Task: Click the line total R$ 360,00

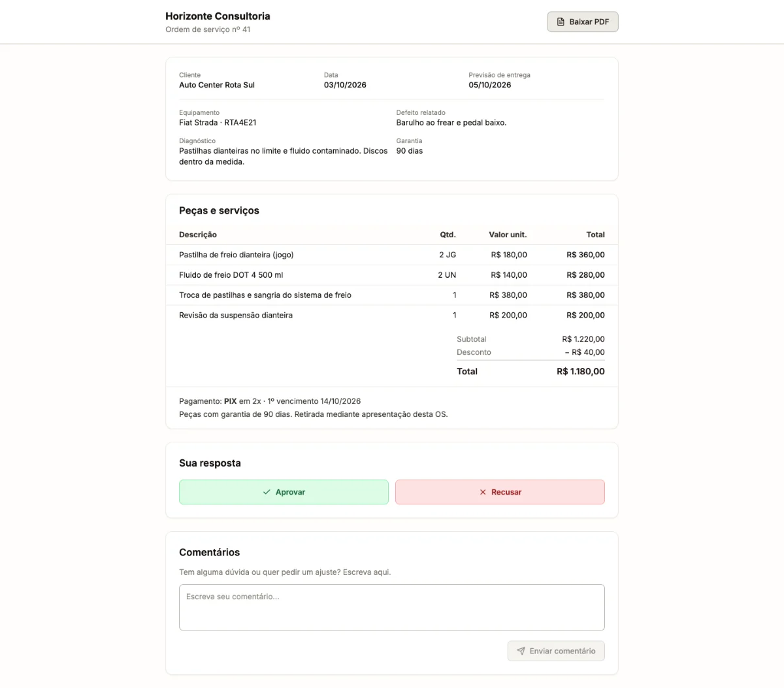Action: pyautogui.click(x=585, y=255)
